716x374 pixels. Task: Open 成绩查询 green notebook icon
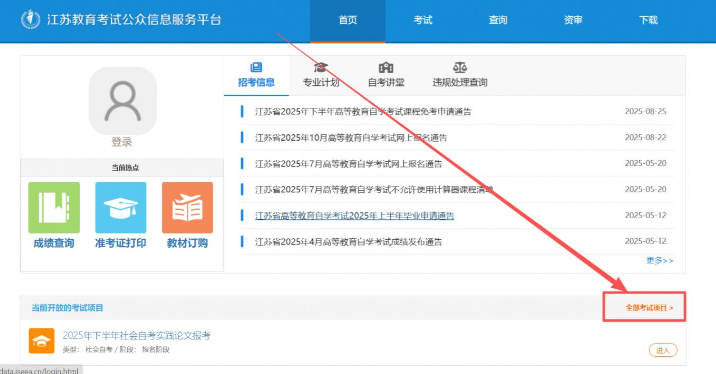click(x=54, y=208)
